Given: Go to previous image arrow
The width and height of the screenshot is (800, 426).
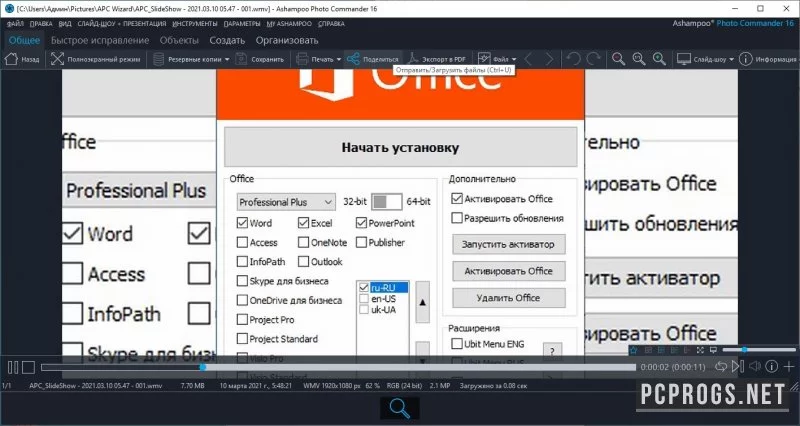Looking at the screenshot, I should (x=529, y=59).
